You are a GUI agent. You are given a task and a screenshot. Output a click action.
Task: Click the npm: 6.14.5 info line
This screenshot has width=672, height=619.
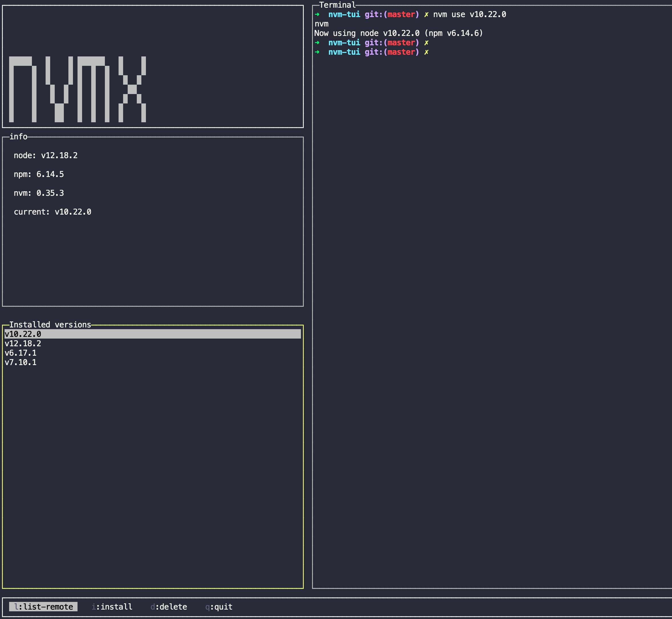point(38,174)
